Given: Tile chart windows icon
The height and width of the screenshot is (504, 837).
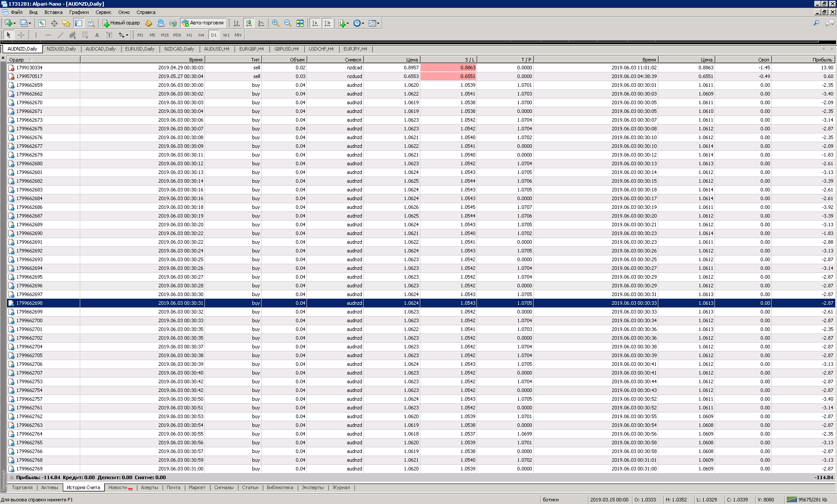Looking at the screenshot, I should [300, 23].
